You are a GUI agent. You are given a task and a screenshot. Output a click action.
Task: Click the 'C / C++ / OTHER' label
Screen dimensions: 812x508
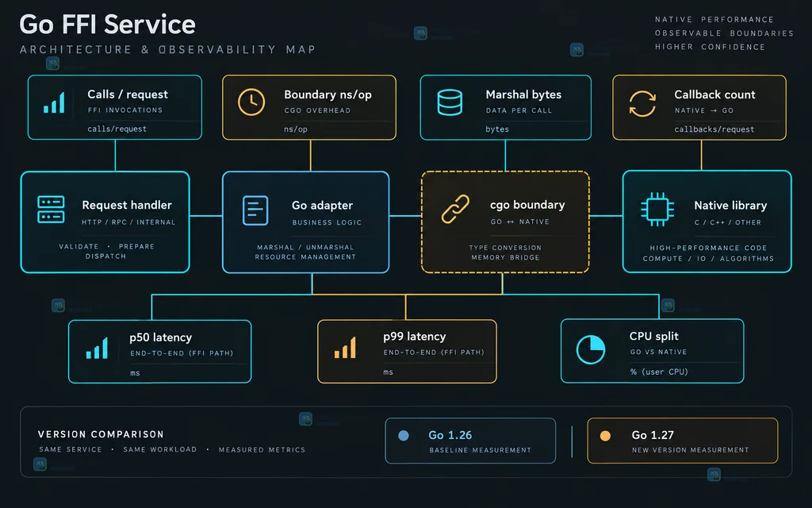[x=728, y=222]
